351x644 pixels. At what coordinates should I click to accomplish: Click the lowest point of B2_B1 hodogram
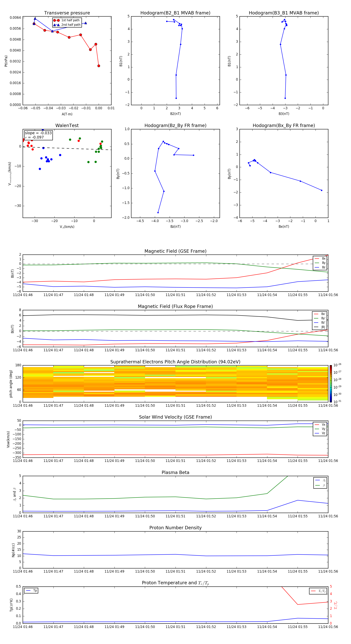(176, 98)
